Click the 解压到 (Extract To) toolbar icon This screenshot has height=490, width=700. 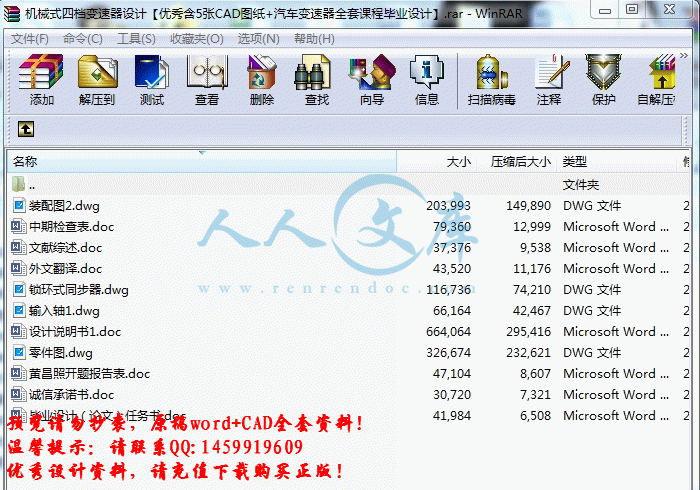click(97, 72)
